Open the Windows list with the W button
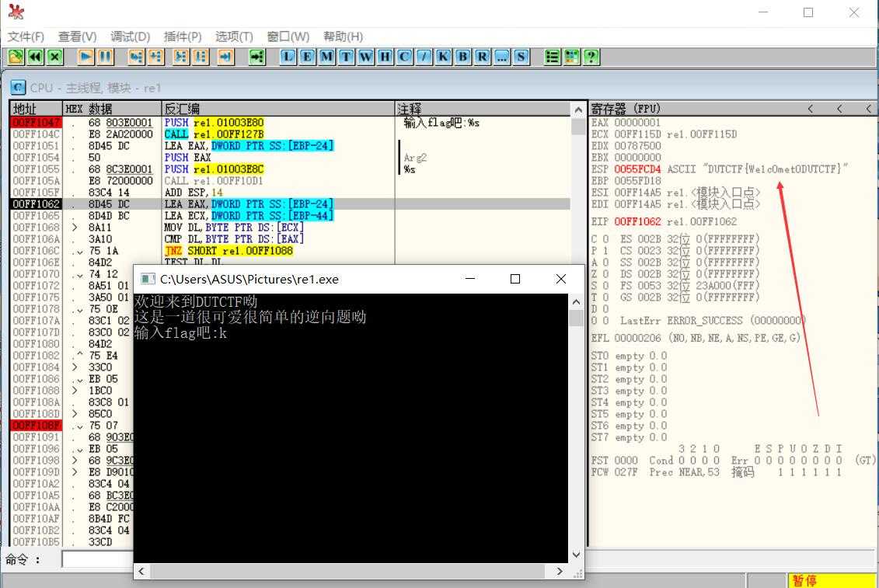This screenshot has height=588, width=879. tap(365, 57)
